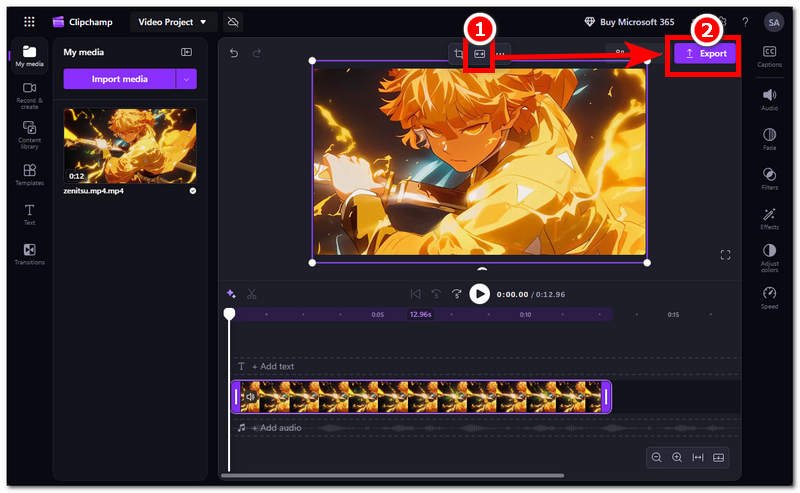Click Buy Microsoft 365 link

coord(629,22)
